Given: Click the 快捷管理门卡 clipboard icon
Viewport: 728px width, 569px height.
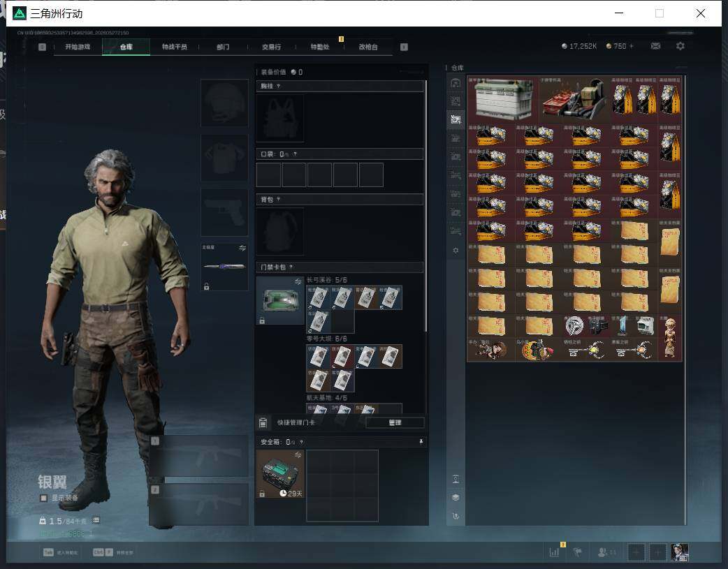Looking at the screenshot, I should 263,422.
